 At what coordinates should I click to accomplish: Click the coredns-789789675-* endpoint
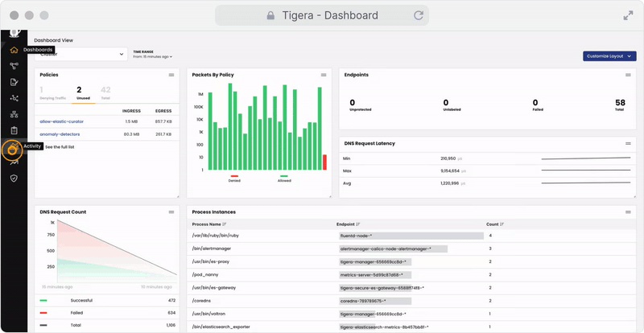tap(375, 301)
